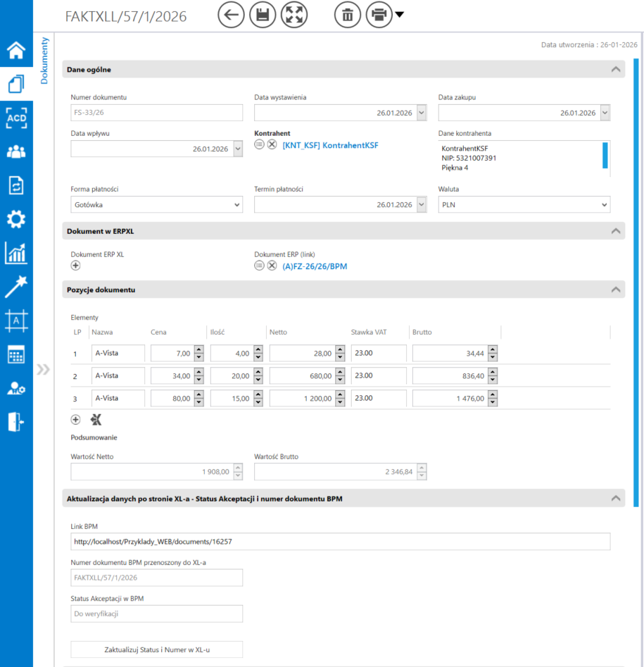This screenshot has width=644, height=667.
Task: Open the (A)FZ-26/26/BPM document link
Action: pyautogui.click(x=315, y=266)
